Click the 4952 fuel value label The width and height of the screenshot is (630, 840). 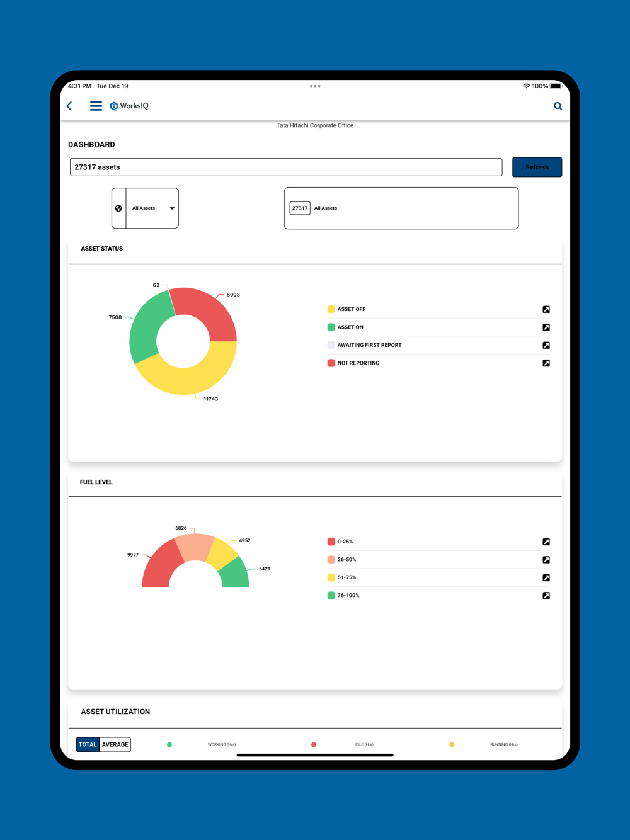click(244, 540)
